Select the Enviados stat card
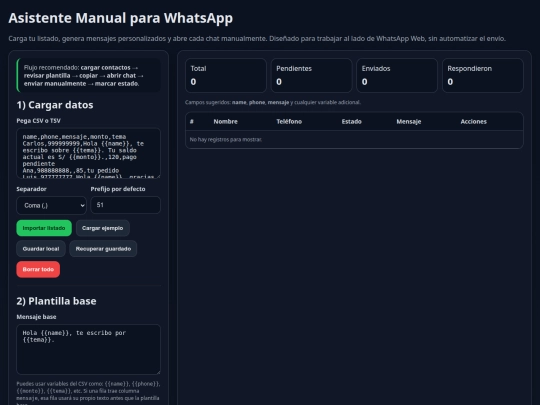Viewport: 540px width, 405px height. click(x=397, y=75)
